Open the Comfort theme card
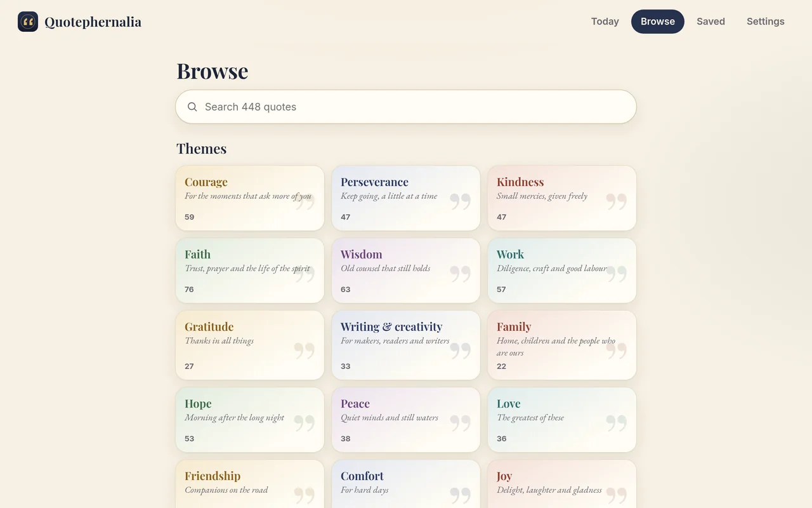 tap(406, 484)
